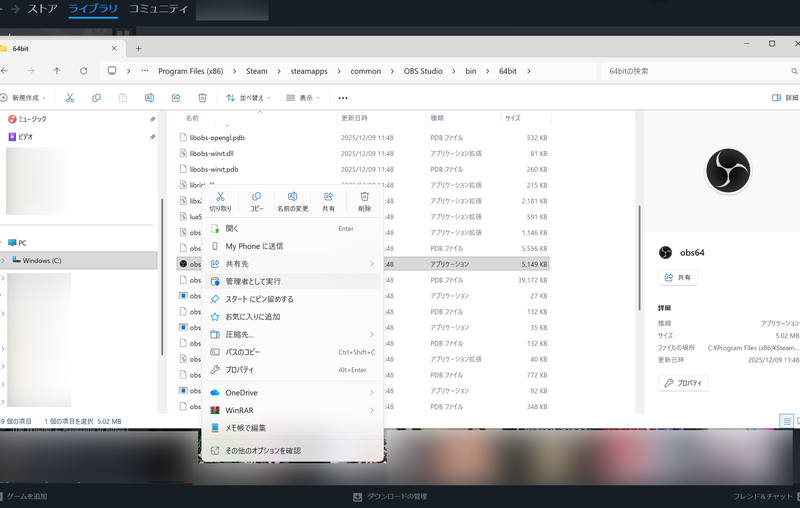This screenshot has height=508, width=800.
Task: Click the toolbar Cut scissors icon
Action: point(70,98)
